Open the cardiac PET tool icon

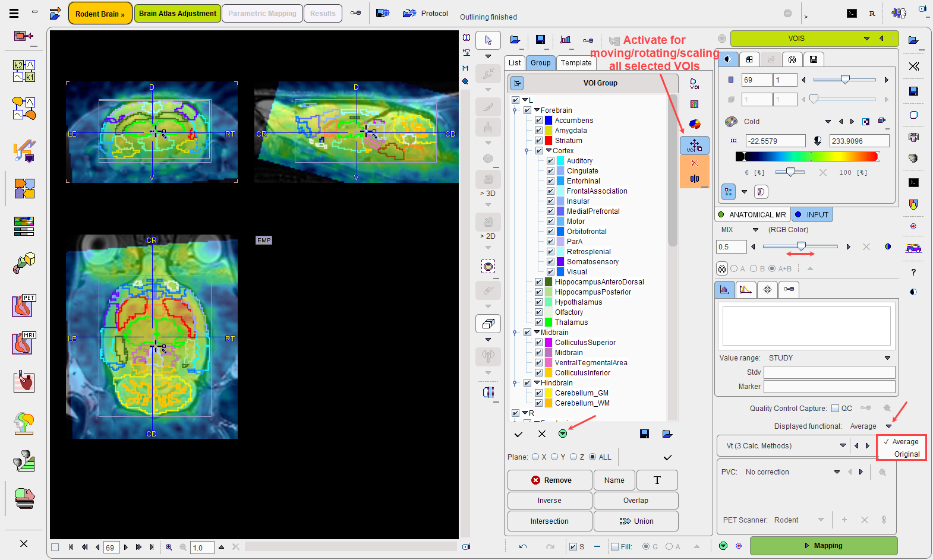pos(24,306)
